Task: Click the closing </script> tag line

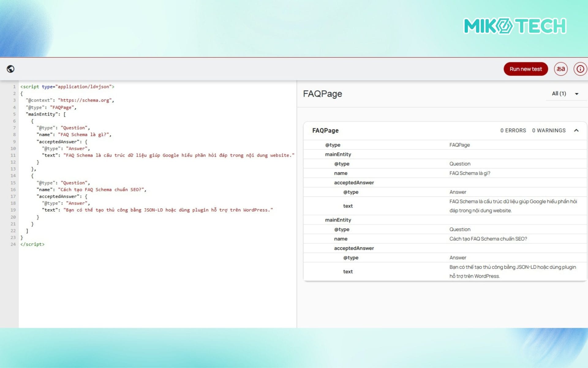Action: tap(32, 244)
